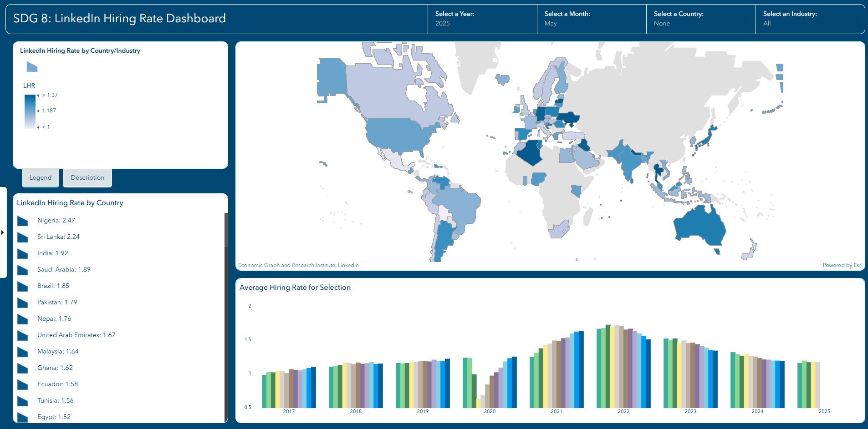Click the Powered by Esri link
The height and width of the screenshot is (429, 868).
point(842,265)
